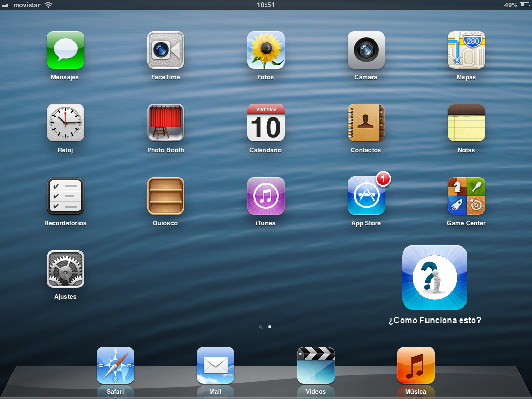This screenshot has height=399, width=532.
Task: Open Safari from the dock
Action: coord(115,365)
